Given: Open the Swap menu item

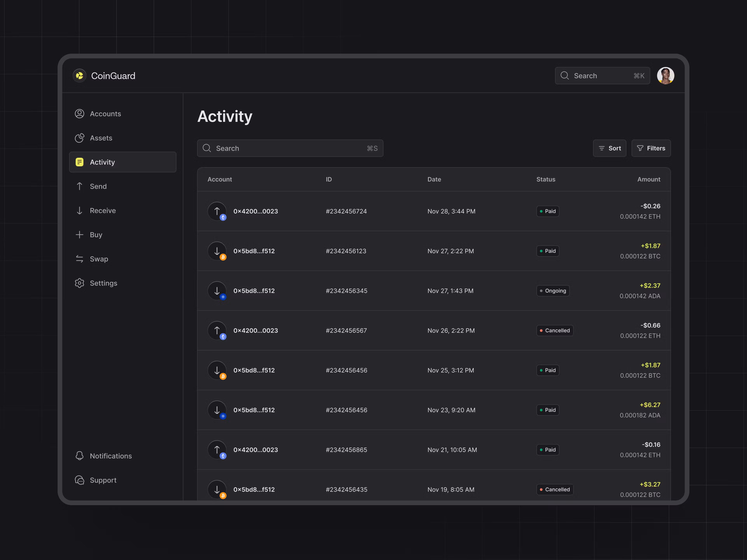Looking at the screenshot, I should point(99,259).
